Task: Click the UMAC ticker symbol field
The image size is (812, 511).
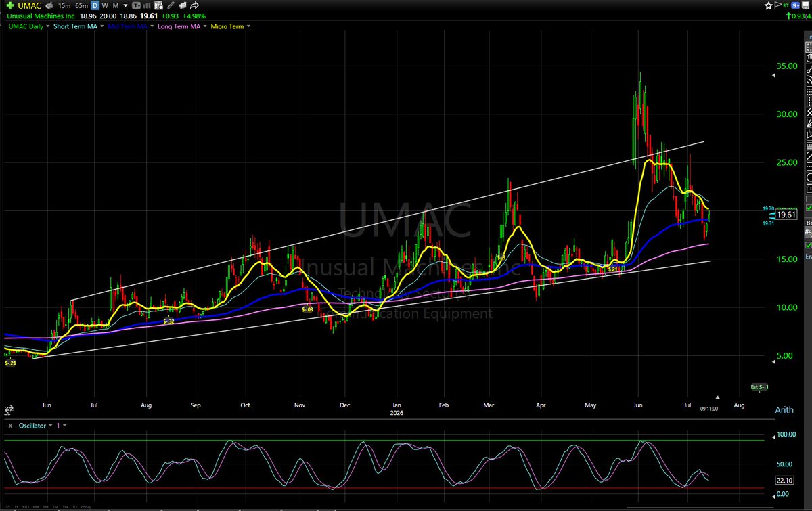Action: pyautogui.click(x=29, y=5)
